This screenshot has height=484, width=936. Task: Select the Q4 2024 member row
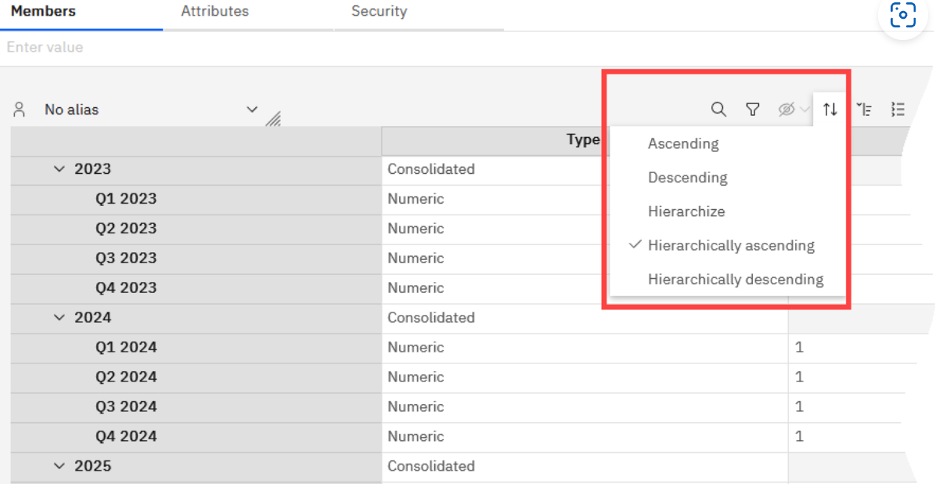196,437
